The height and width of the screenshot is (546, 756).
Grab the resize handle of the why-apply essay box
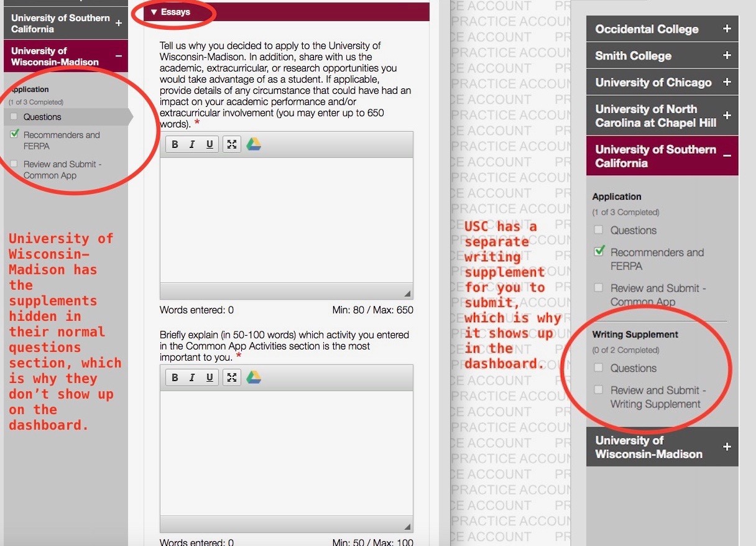tap(407, 293)
